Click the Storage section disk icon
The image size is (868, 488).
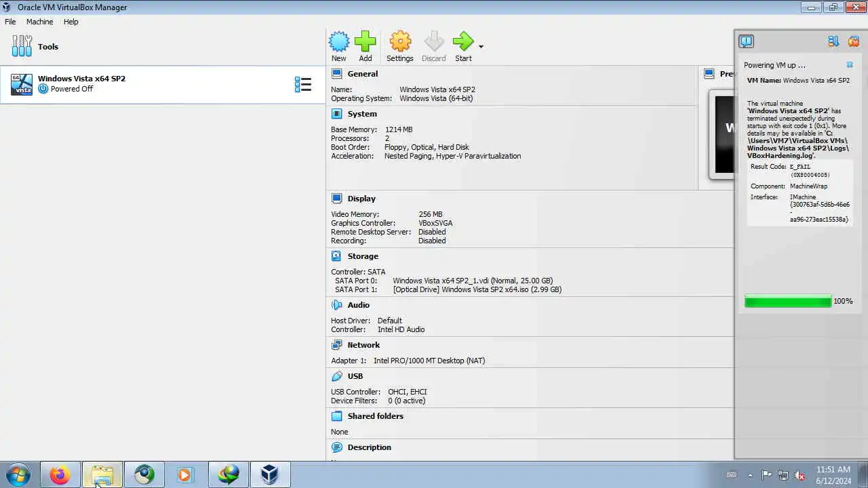[x=337, y=256]
